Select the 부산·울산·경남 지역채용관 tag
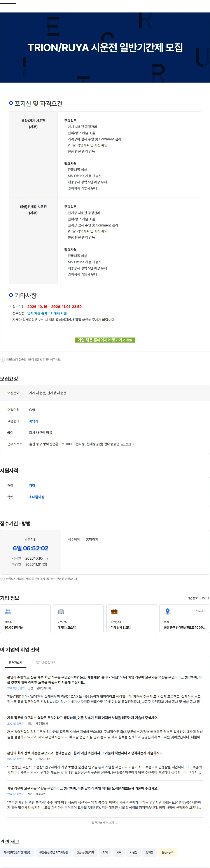Screen dimensions: 210x868 [54, 852]
